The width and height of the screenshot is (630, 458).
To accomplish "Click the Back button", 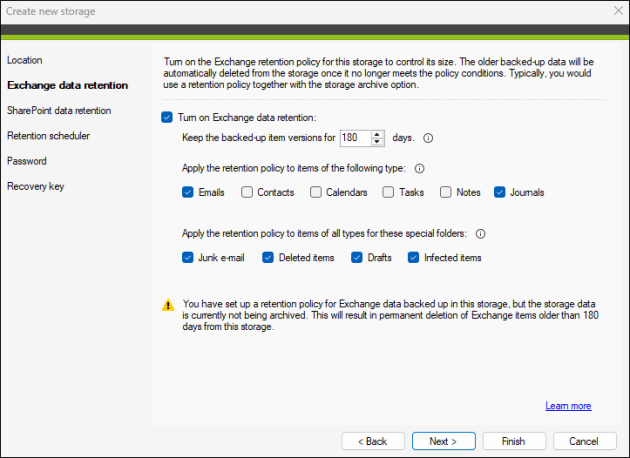I will pyautogui.click(x=373, y=441).
